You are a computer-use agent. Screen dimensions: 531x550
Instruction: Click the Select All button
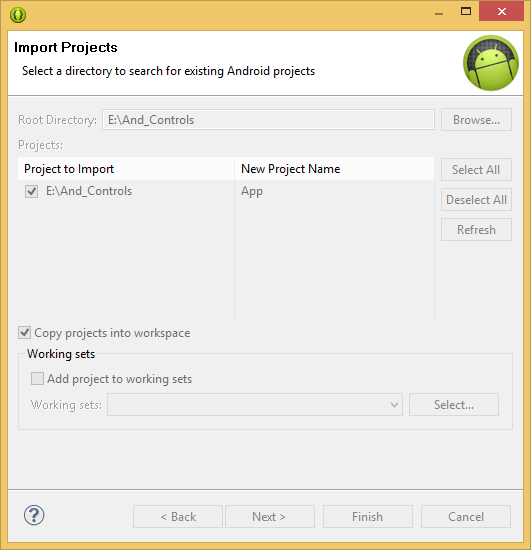pyautogui.click(x=476, y=170)
